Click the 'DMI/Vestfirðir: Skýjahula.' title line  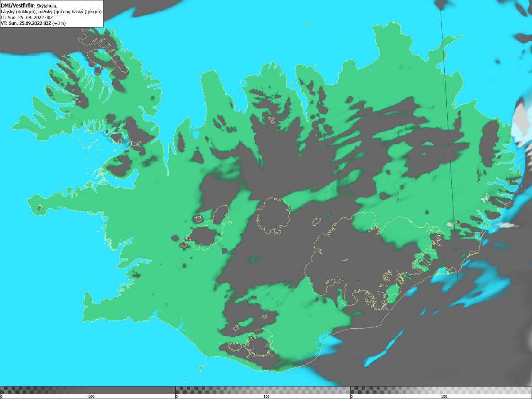click(x=29, y=6)
